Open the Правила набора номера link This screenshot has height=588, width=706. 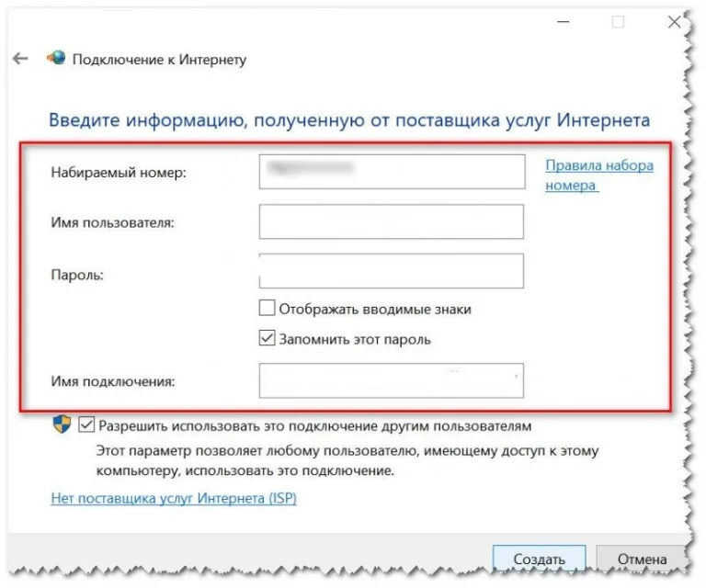(598, 175)
